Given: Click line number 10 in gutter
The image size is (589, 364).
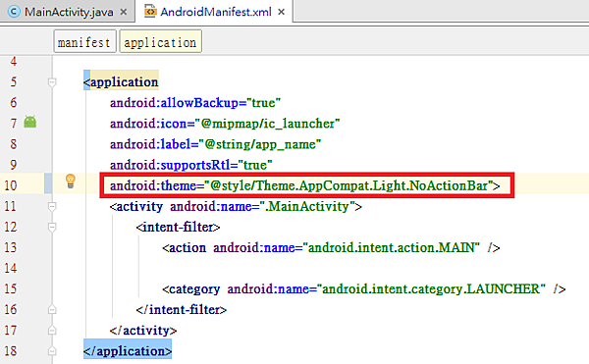Looking at the screenshot, I should (x=11, y=185).
